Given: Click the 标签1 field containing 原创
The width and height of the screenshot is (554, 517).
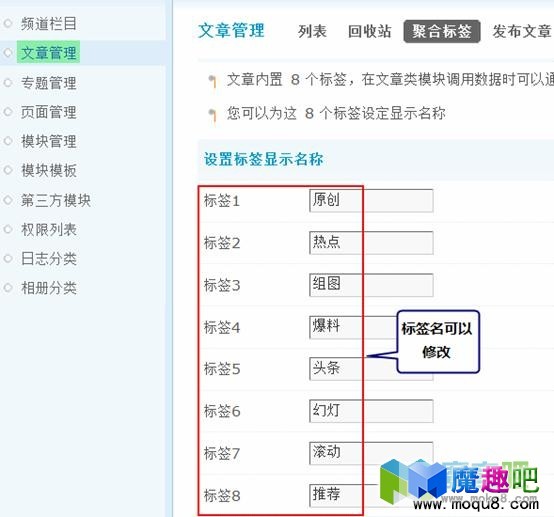Looking at the screenshot, I should (371, 200).
